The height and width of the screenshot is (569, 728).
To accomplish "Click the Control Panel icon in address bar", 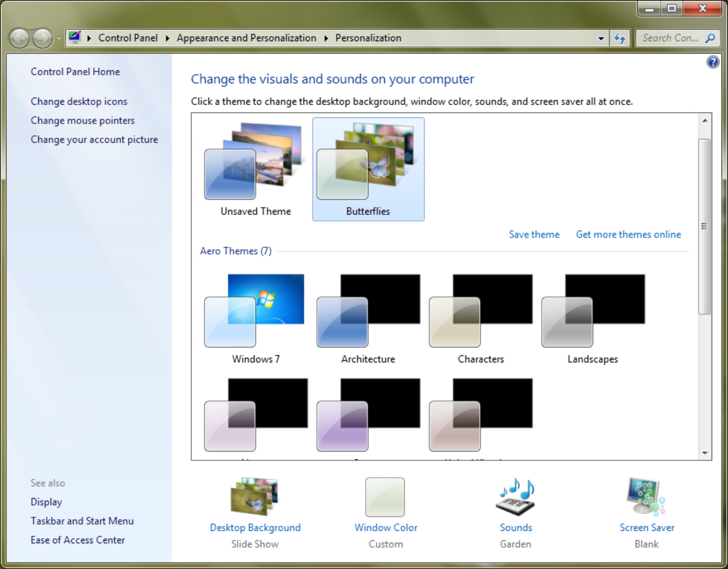I will 75,38.
